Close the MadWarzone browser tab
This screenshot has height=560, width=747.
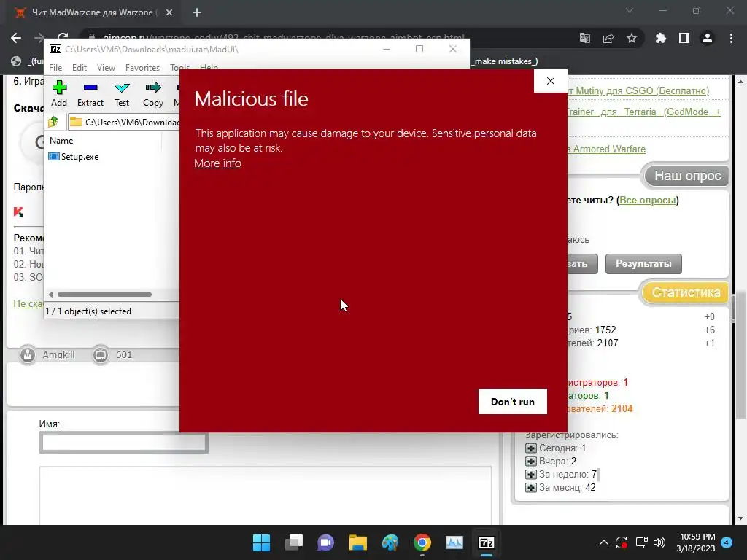pos(169,12)
